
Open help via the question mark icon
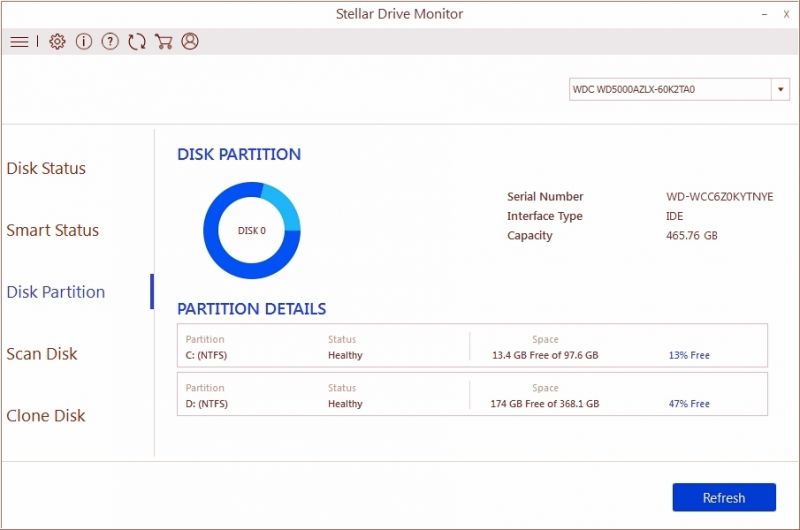110,41
